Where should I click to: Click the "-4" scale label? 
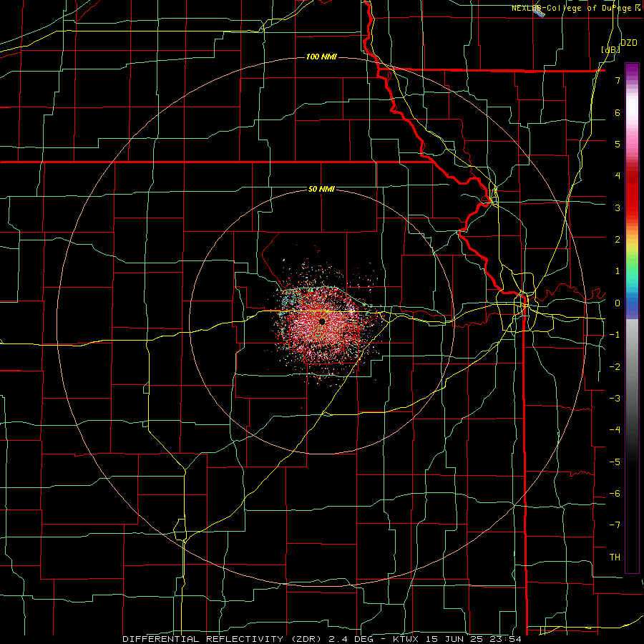[x=615, y=430]
